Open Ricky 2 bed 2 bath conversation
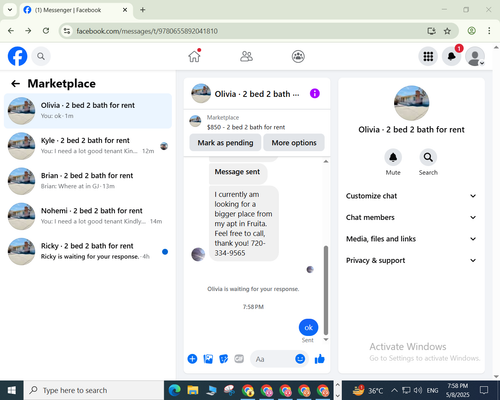500x400 pixels. 88,251
